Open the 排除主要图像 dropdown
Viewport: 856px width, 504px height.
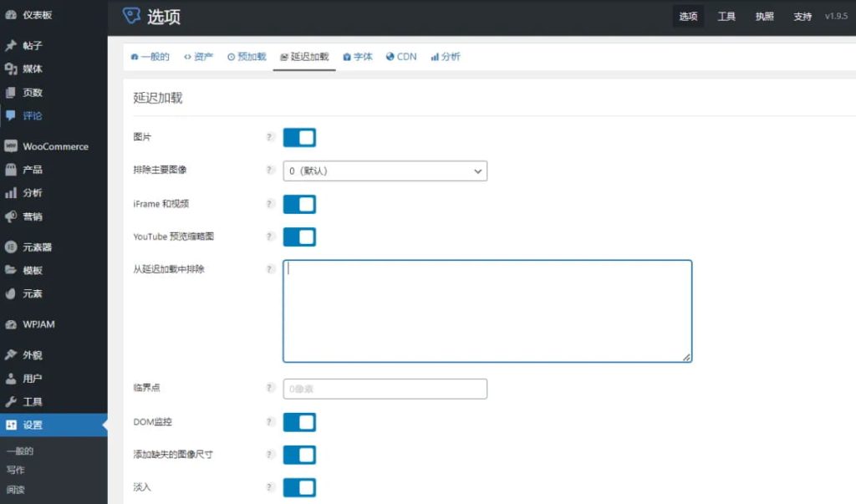pyautogui.click(x=385, y=171)
